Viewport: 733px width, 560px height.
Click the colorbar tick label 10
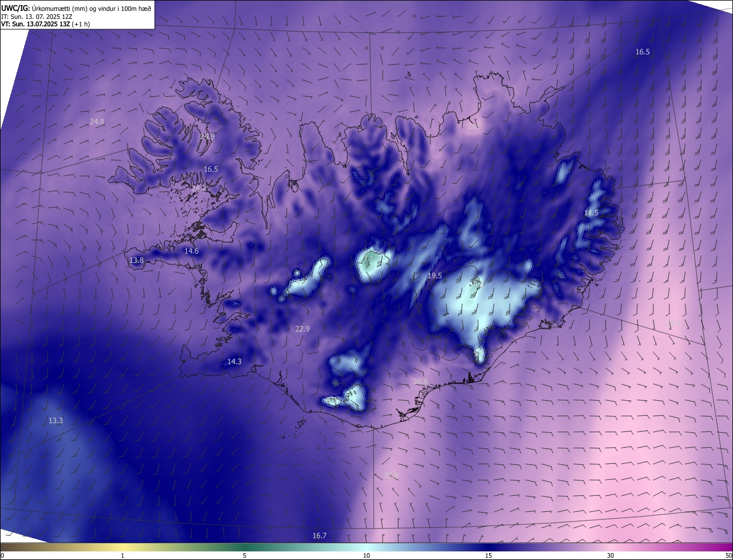pos(366,555)
